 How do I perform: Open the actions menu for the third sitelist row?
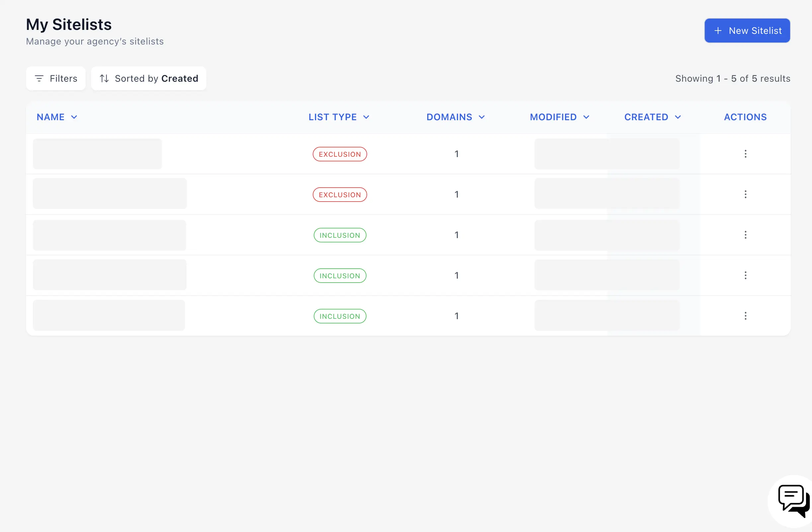(x=746, y=235)
